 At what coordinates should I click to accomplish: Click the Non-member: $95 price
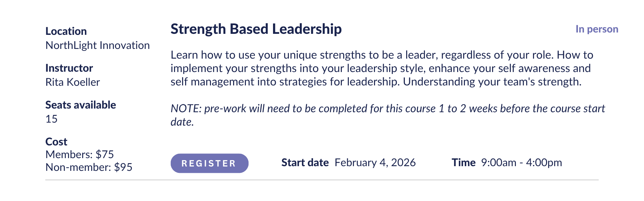[x=89, y=167]
